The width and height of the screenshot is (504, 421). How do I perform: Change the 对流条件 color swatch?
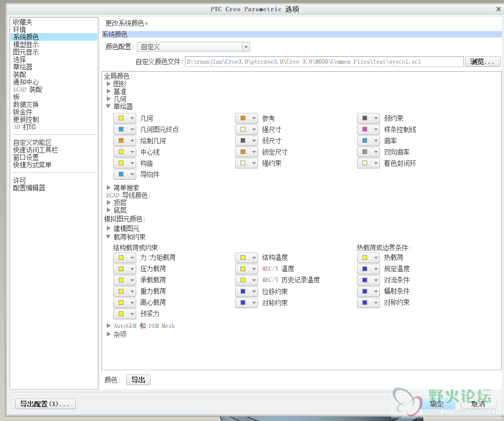coord(368,280)
